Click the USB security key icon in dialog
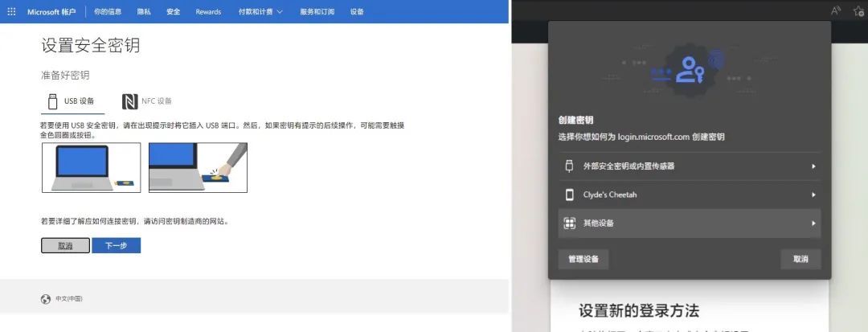The width and height of the screenshot is (868, 332). click(568, 166)
